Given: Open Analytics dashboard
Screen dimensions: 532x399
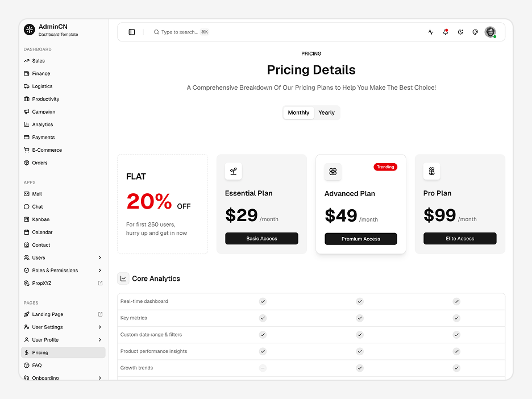Looking at the screenshot, I should point(63,124).
